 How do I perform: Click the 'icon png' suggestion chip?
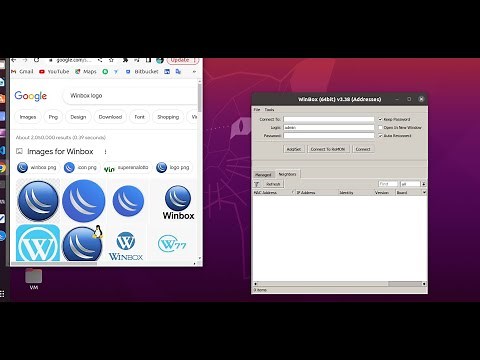(81, 167)
